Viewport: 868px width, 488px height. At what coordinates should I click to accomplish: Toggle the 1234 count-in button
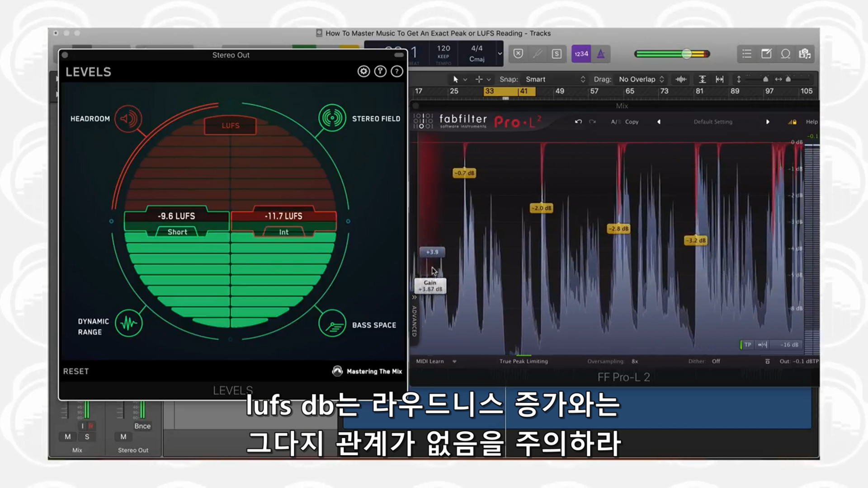pos(581,54)
